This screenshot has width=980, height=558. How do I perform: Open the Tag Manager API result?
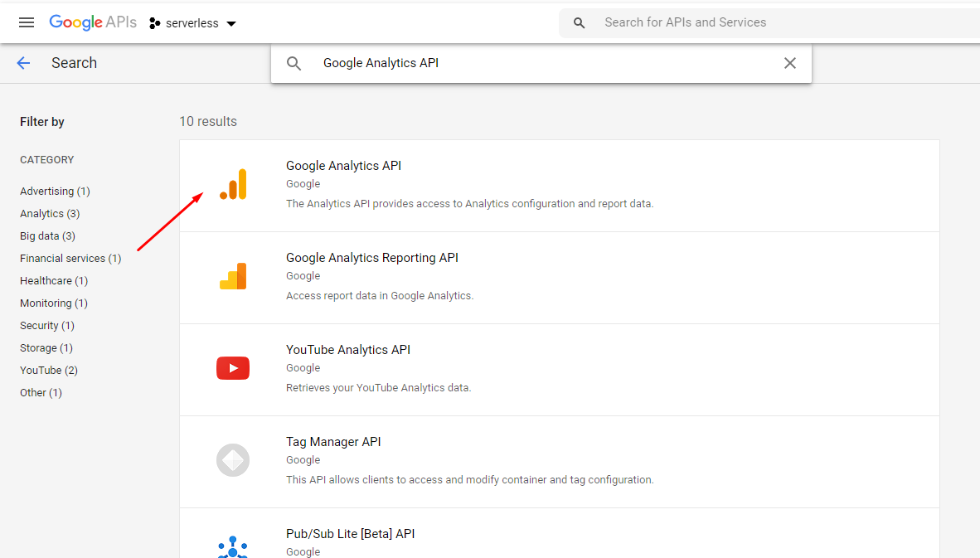(x=333, y=442)
